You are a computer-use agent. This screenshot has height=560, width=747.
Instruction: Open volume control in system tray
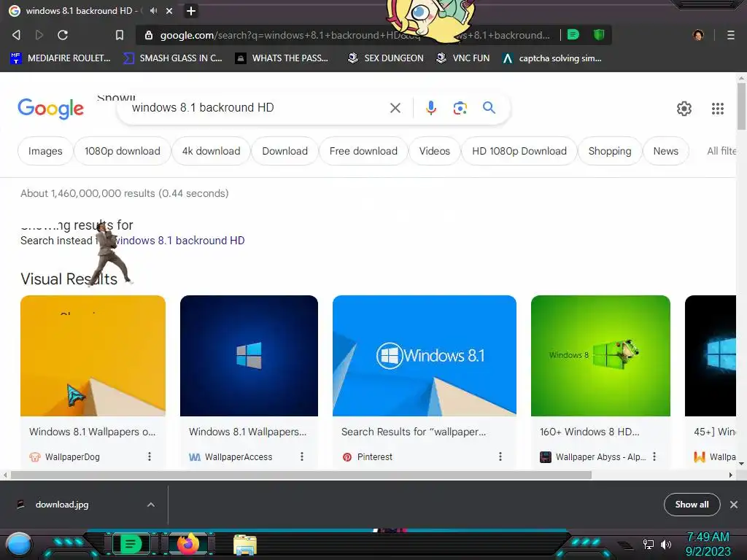666,544
